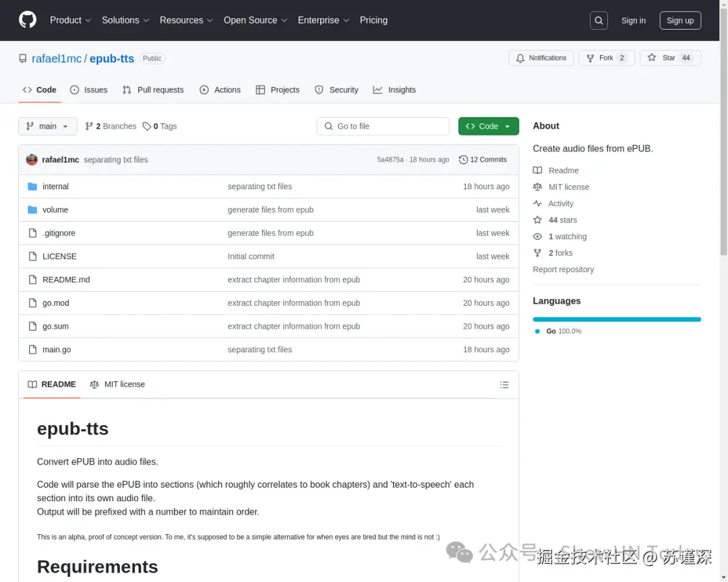Switch to the Issues tab
Screen dimensions: 728x582
point(89,90)
